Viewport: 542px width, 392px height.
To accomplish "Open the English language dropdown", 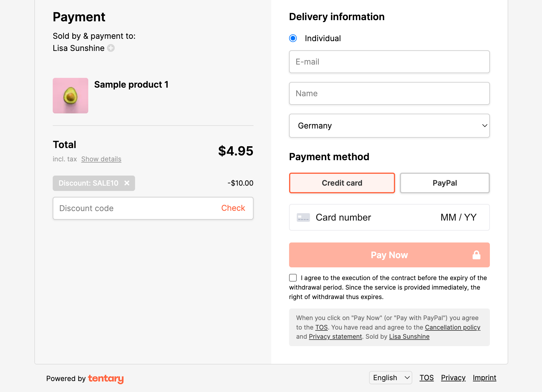I will pyautogui.click(x=390, y=377).
